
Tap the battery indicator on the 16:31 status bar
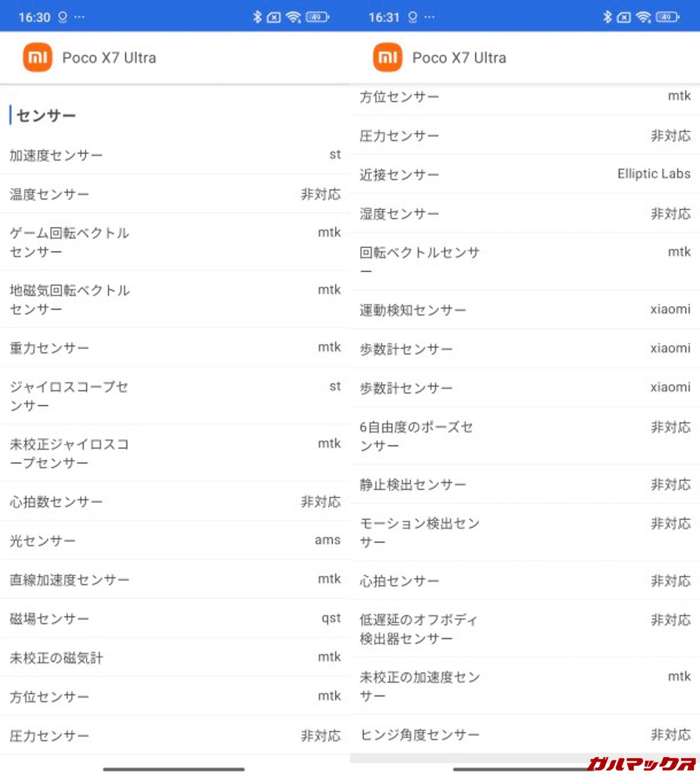[x=667, y=17]
